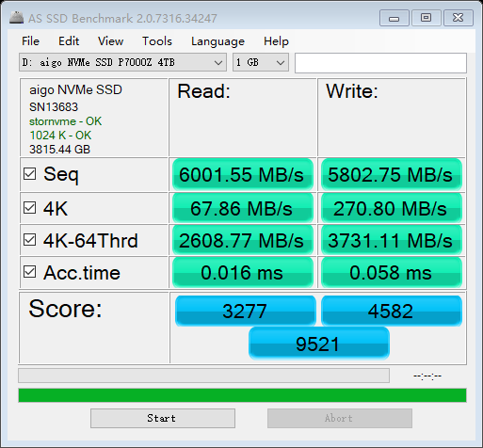
Task: Click the green overall progress bar
Action: click(x=242, y=395)
